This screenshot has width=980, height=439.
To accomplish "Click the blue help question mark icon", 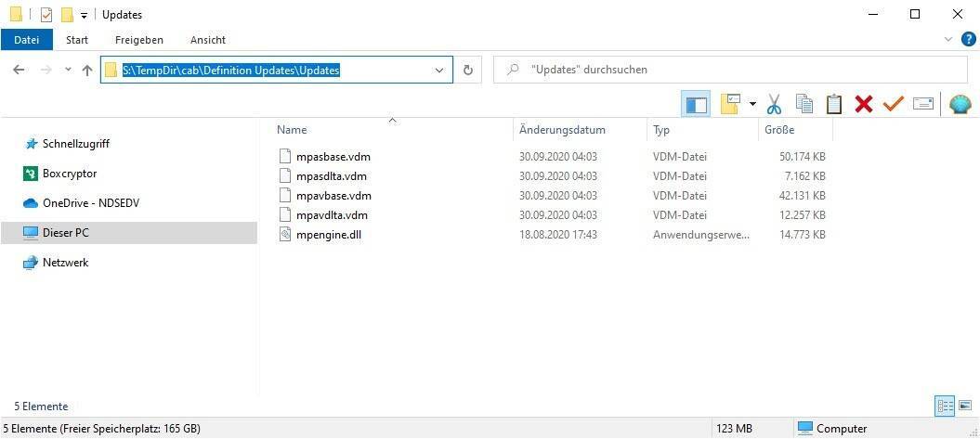I will click(968, 39).
